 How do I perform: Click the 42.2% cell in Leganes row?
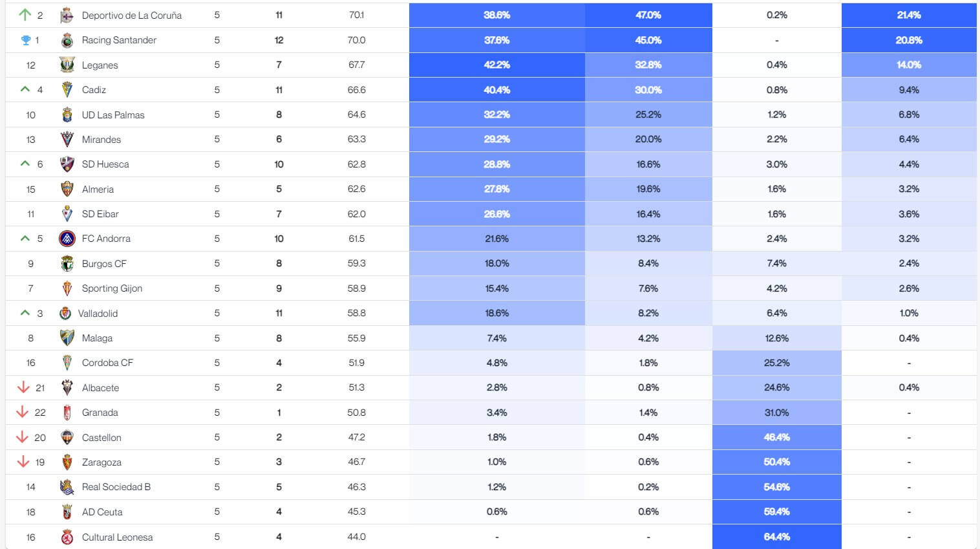496,65
